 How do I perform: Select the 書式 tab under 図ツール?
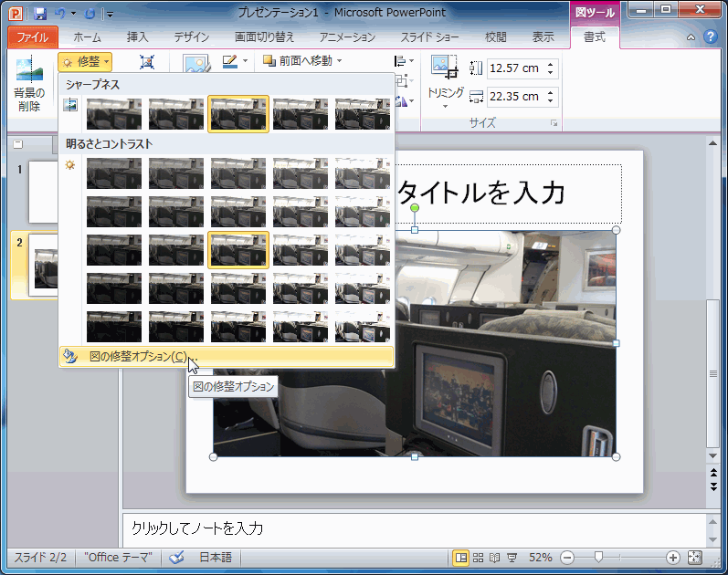pos(595,37)
